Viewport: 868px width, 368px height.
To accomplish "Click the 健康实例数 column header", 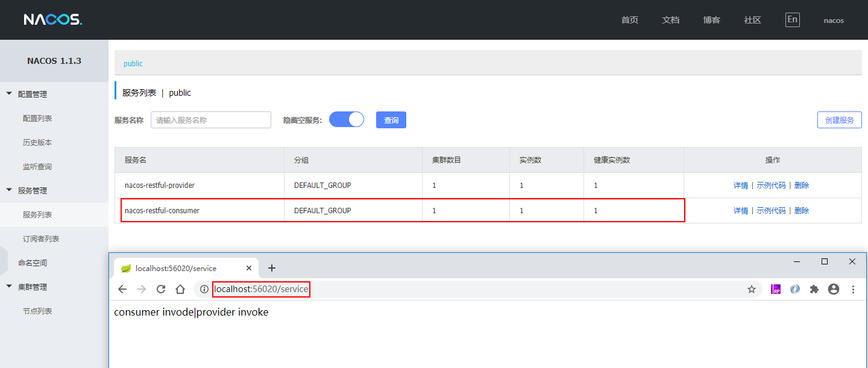I will click(x=612, y=160).
